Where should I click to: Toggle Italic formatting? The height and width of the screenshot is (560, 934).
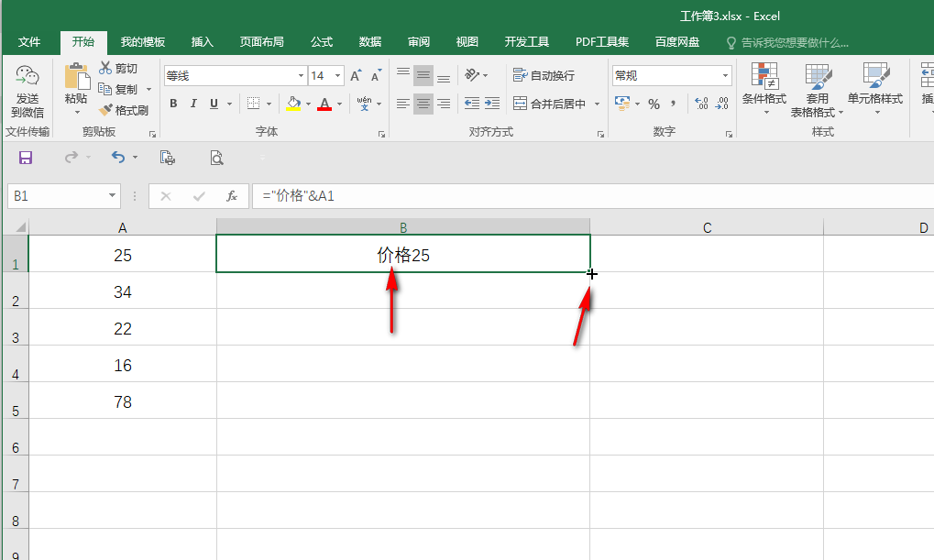pos(193,104)
